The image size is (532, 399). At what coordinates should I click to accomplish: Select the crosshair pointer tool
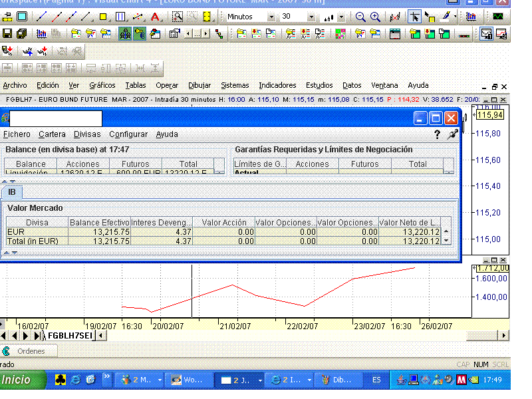pos(414,17)
